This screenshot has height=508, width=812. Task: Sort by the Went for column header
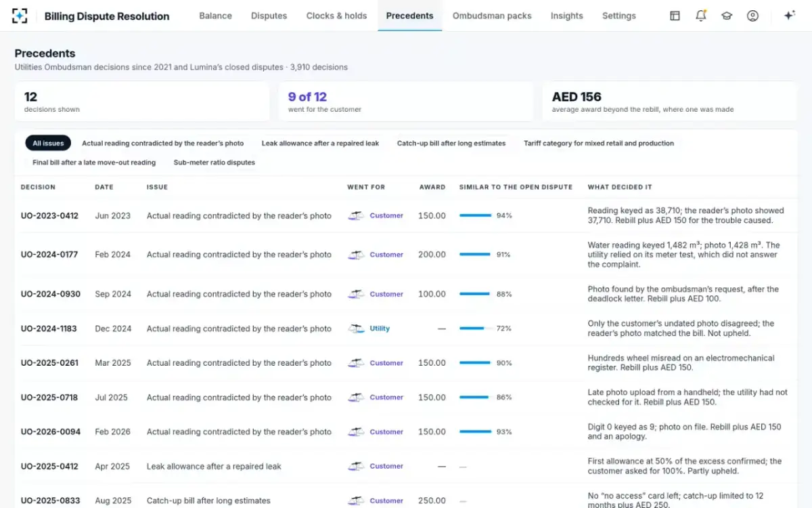click(366, 187)
